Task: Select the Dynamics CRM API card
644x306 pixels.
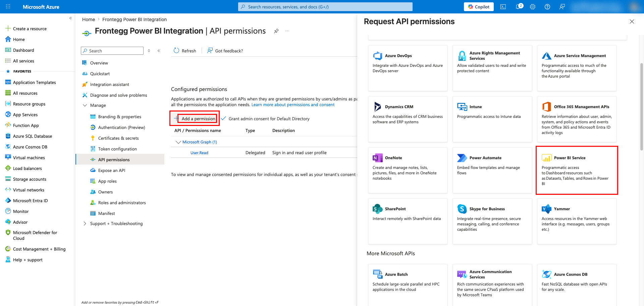Action: [x=408, y=119]
